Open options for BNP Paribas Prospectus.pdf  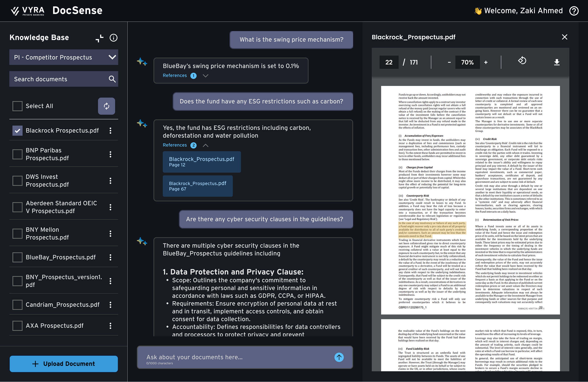110,154
